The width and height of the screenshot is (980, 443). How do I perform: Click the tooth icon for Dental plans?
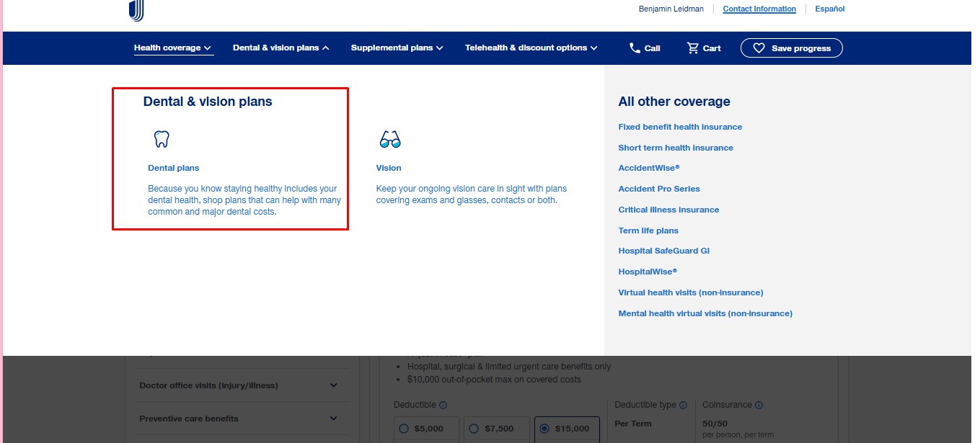162,139
